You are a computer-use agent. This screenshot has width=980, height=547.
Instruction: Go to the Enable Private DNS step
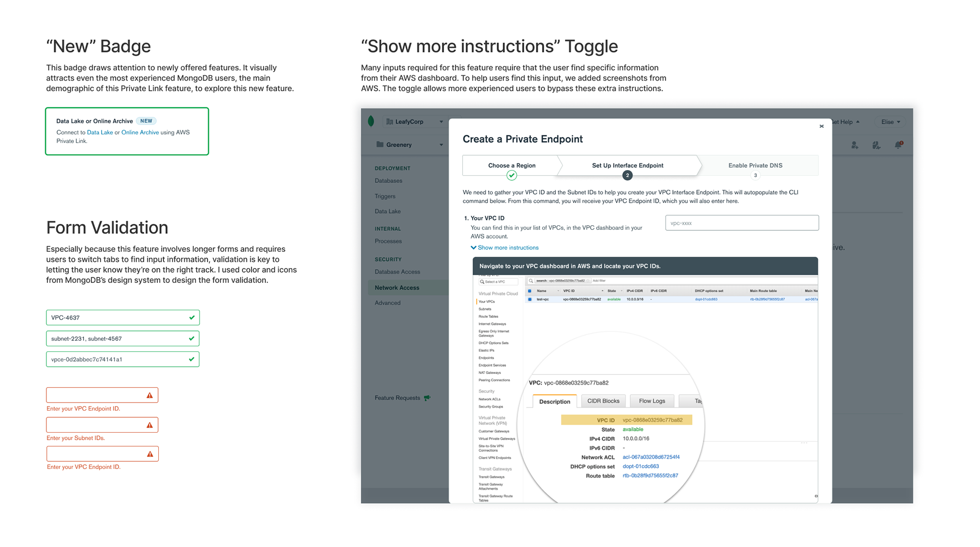(755, 165)
